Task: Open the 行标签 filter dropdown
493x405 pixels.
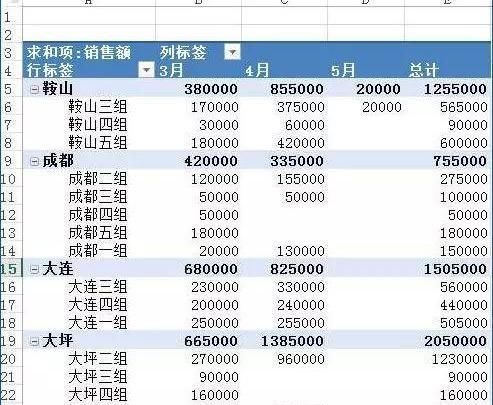Action: click(146, 70)
